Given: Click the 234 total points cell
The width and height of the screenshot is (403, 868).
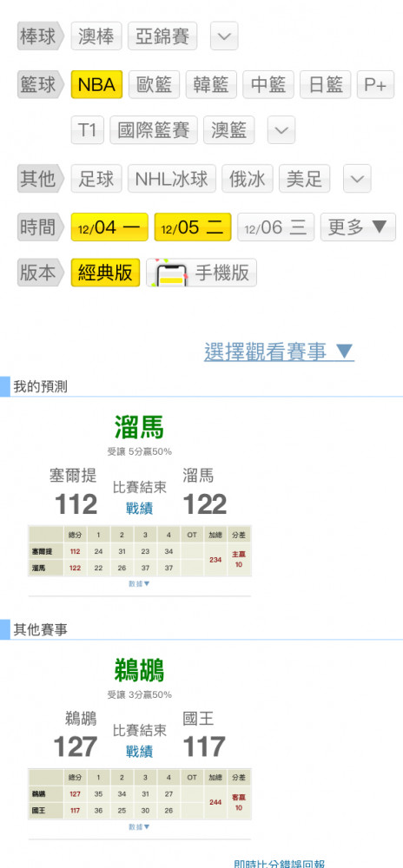Looking at the screenshot, I should point(215,560).
